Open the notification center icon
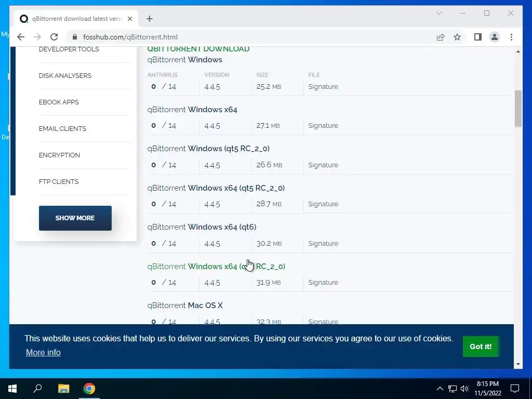 pos(515,389)
